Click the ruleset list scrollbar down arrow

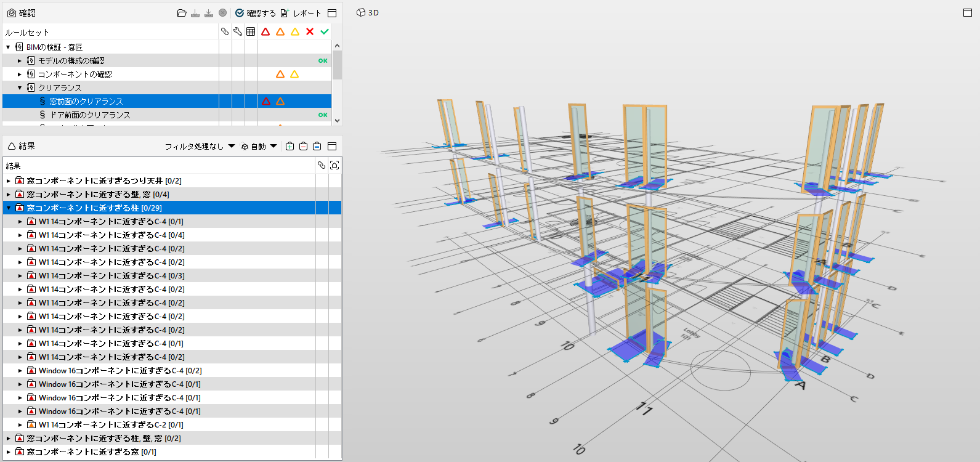click(x=337, y=121)
